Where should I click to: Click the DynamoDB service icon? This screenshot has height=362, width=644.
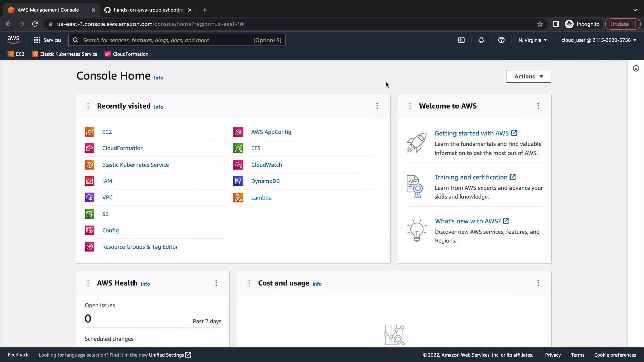point(238,181)
